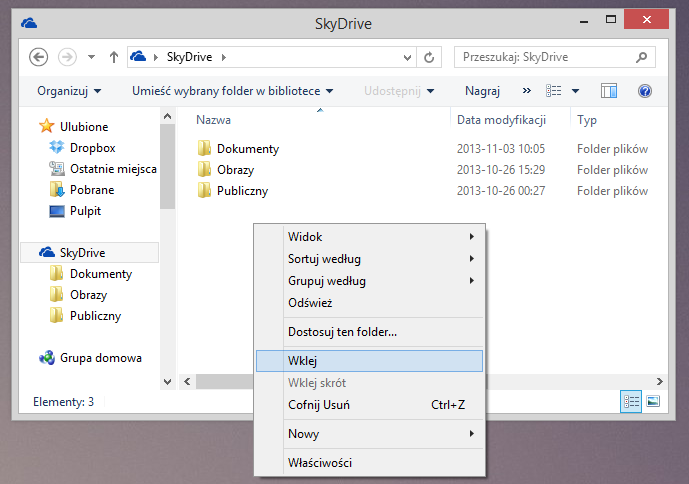Click navigation pane scroll up arrow
Viewport: 689px width, 484px height.
(167, 116)
